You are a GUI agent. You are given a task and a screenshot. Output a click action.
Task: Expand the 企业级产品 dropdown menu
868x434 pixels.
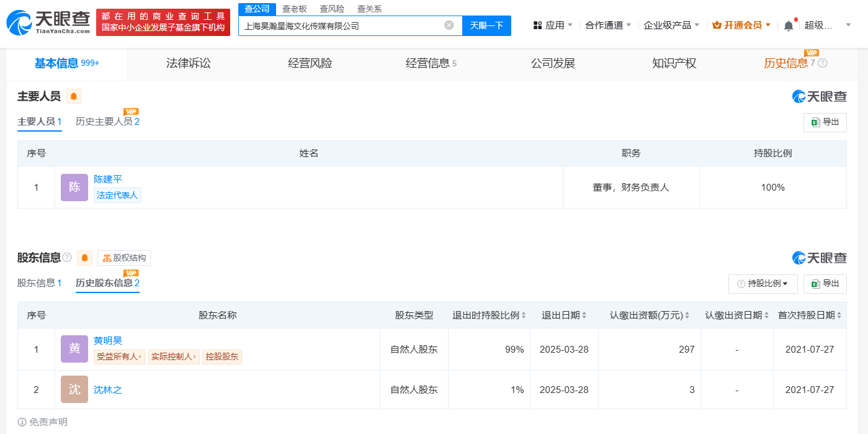(671, 25)
